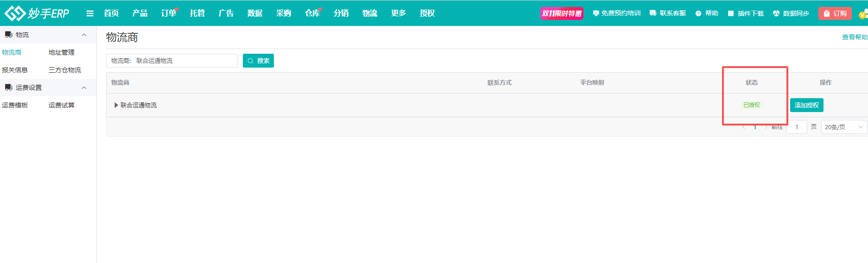868x263 pixels.
Task: Select 物流商 in the sidebar
Action: coord(12,52)
